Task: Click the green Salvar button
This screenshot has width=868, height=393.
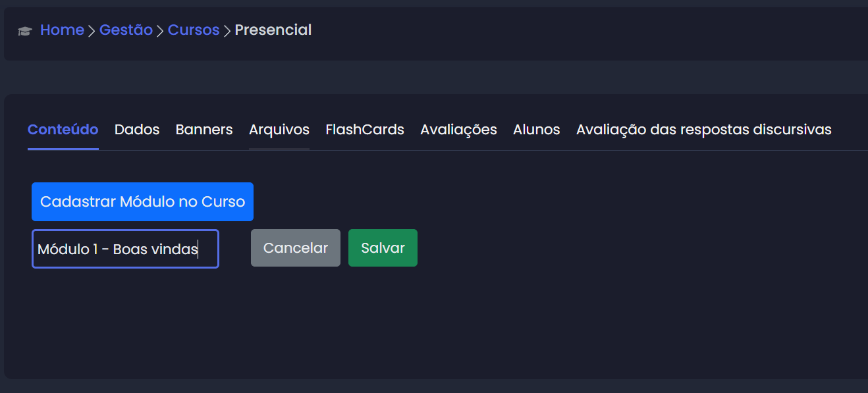Action: [x=383, y=248]
